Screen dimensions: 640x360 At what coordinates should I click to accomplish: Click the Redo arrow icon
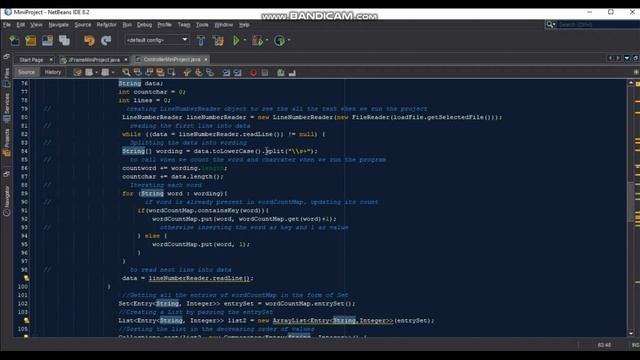click(106, 40)
